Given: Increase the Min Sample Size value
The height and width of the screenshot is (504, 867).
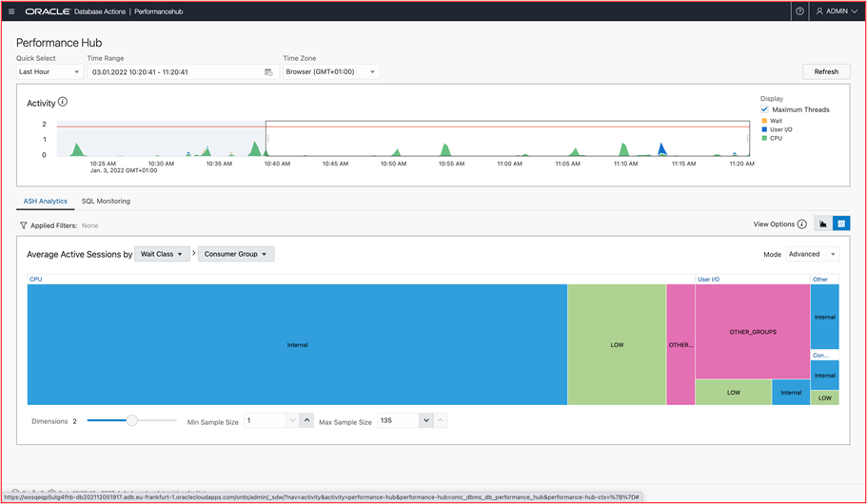Looking at the screenshot, I should click(x=306, y=420).
